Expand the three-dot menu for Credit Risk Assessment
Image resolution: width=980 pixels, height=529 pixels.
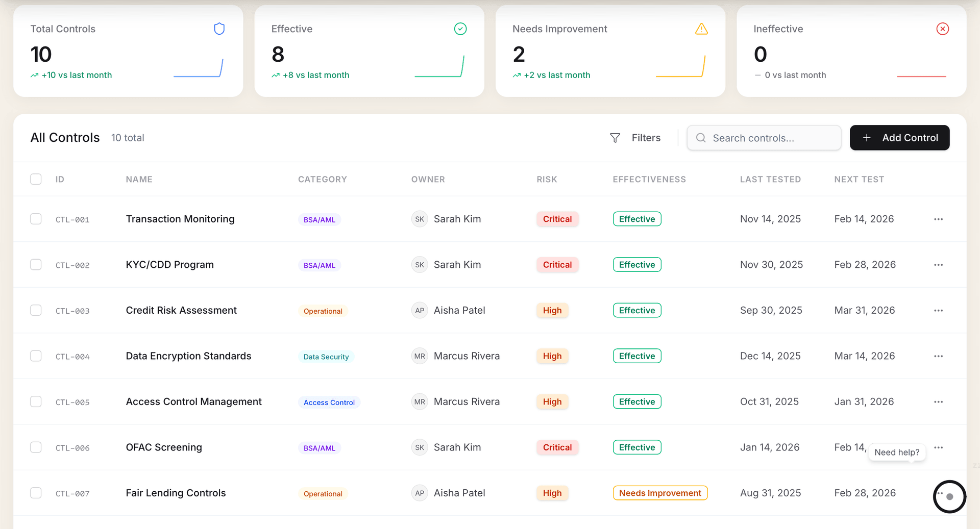point(938,311)
